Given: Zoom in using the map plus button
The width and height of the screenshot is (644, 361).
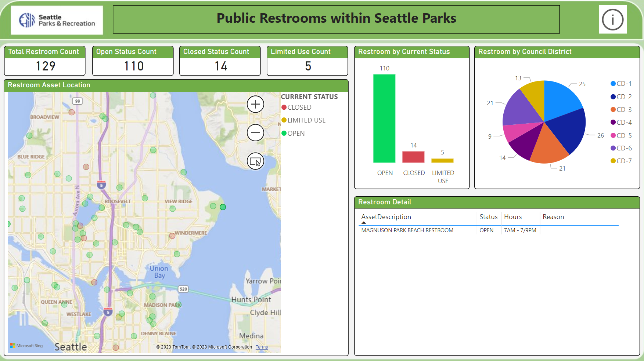Looking at the screenshot, I should click(x=255, y=104).
